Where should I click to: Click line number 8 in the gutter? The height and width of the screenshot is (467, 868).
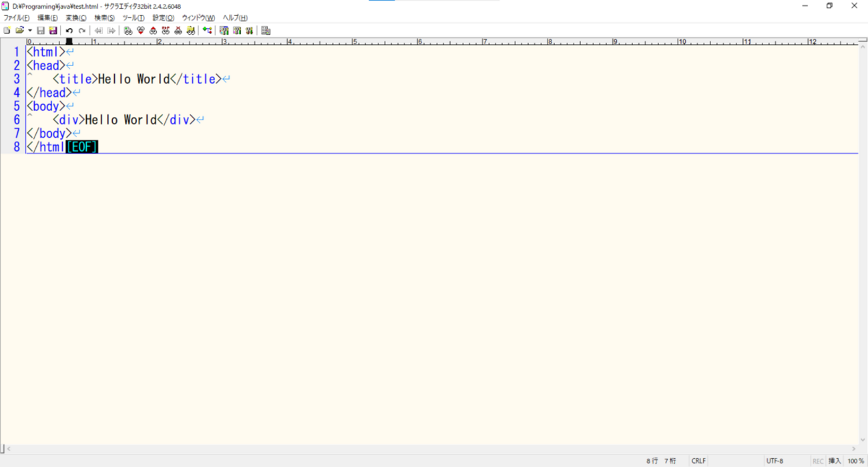[x=17, y=147]
